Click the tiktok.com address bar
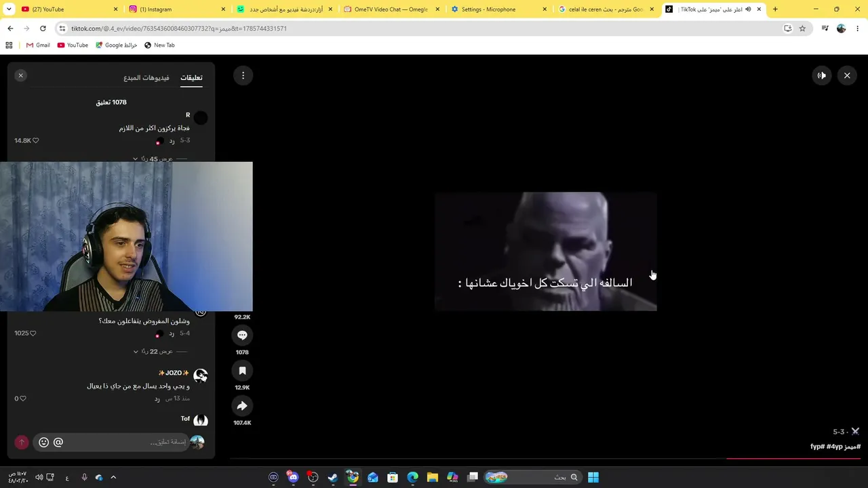The height and width of the screenshot is (488, 868). [x=420, y=28]
